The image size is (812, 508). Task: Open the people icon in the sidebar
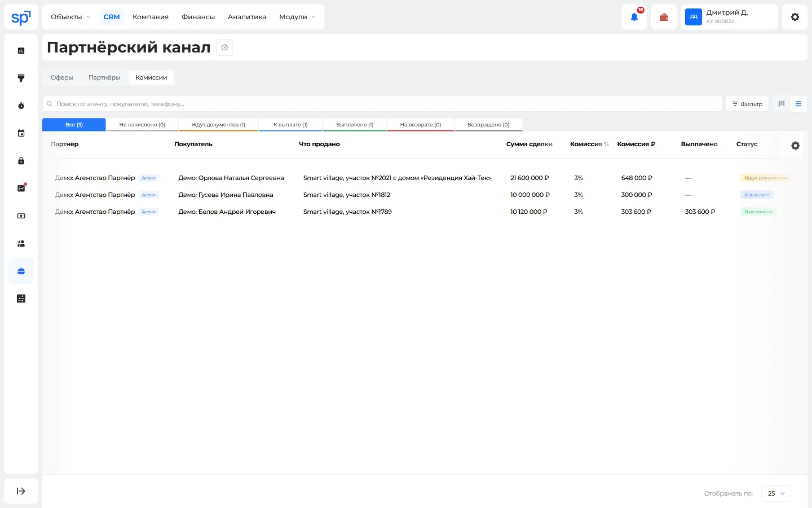click(21, 243)
